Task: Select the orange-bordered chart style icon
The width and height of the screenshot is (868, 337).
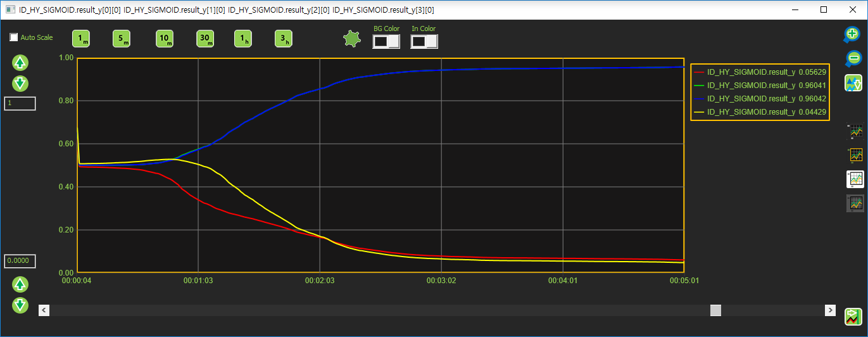Action: click(x=855, y=155)
